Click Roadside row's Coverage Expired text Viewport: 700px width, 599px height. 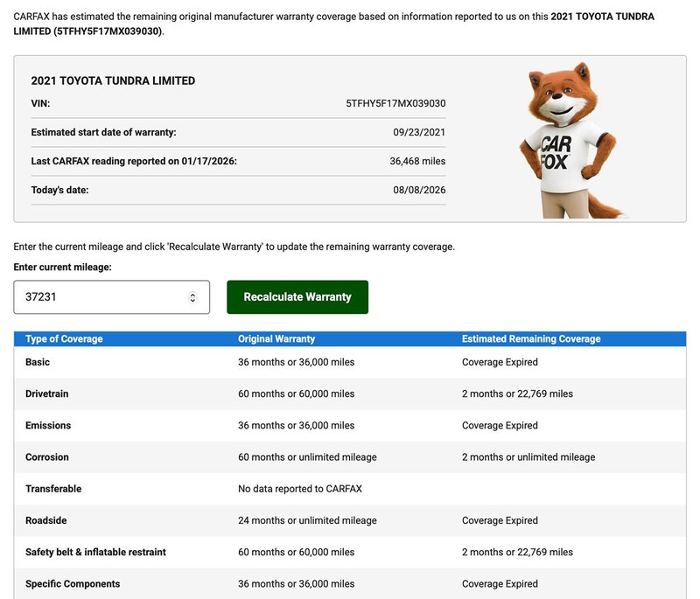[500, 520]
